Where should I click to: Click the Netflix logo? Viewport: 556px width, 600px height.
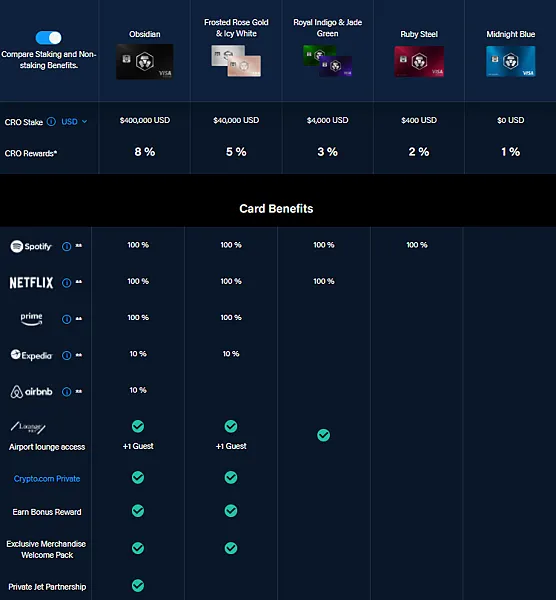(x=31, y=283)
